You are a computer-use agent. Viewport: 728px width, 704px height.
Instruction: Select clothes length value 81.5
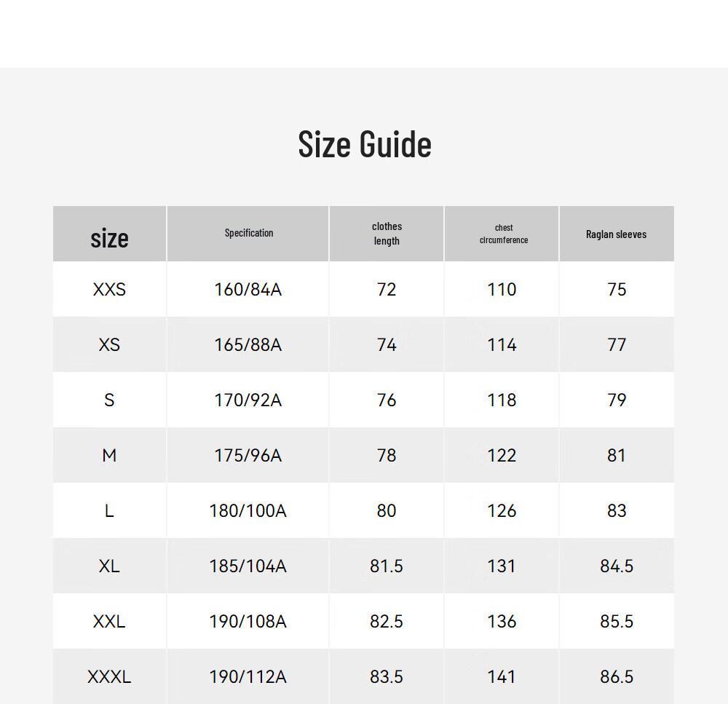[x=387, y=566]
